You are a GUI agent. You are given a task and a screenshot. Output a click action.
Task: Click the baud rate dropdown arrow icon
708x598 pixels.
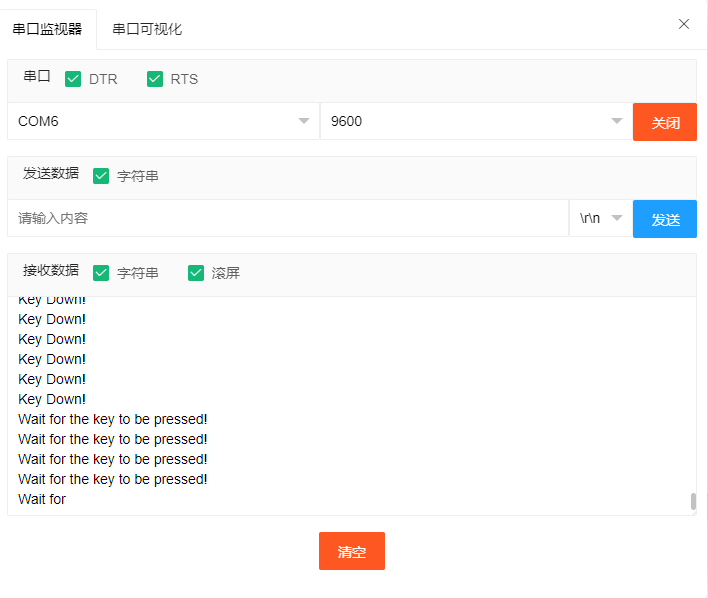click(x=617, y=121)
